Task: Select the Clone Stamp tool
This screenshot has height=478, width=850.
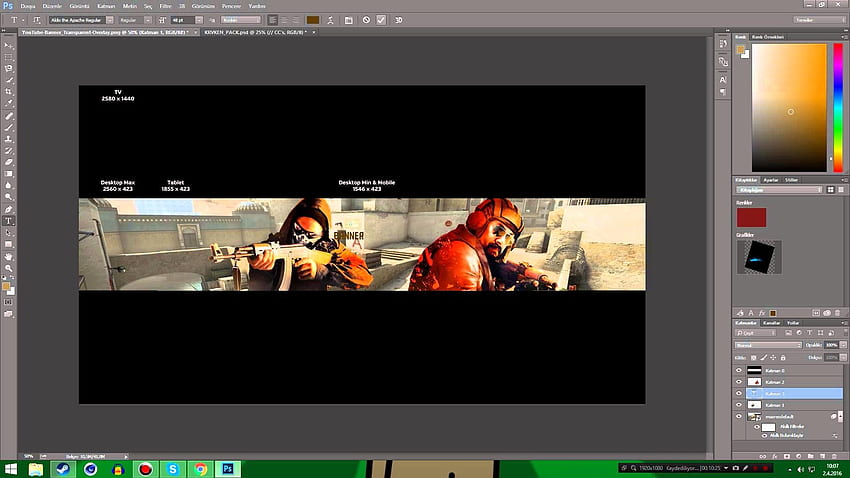Action: (x=9, y=139)
